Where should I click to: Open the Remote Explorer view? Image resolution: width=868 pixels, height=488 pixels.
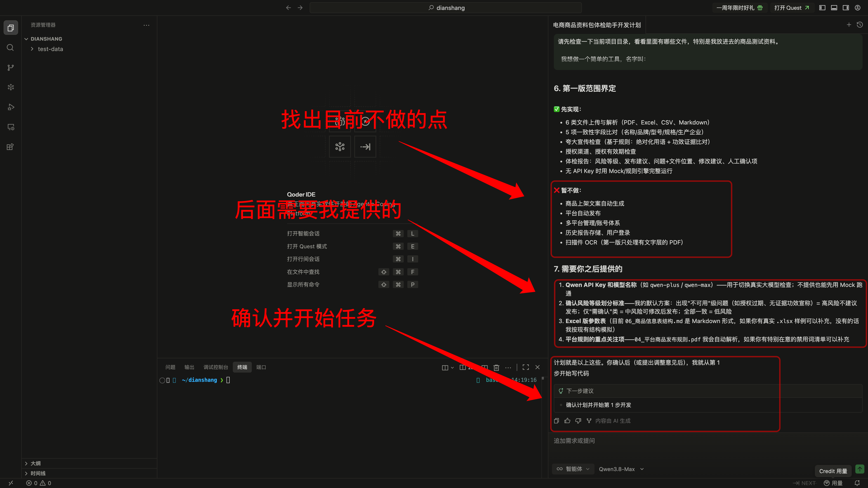click(11, 127)
